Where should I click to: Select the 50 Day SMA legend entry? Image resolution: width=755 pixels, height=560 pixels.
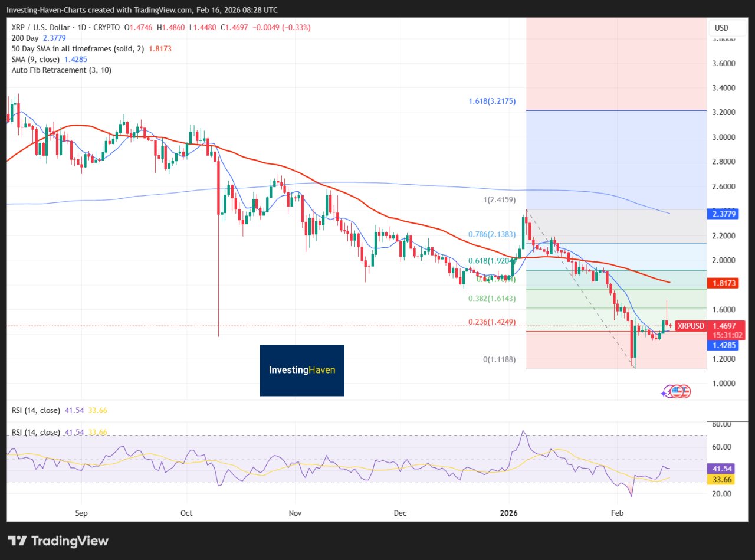coord(91,48)
